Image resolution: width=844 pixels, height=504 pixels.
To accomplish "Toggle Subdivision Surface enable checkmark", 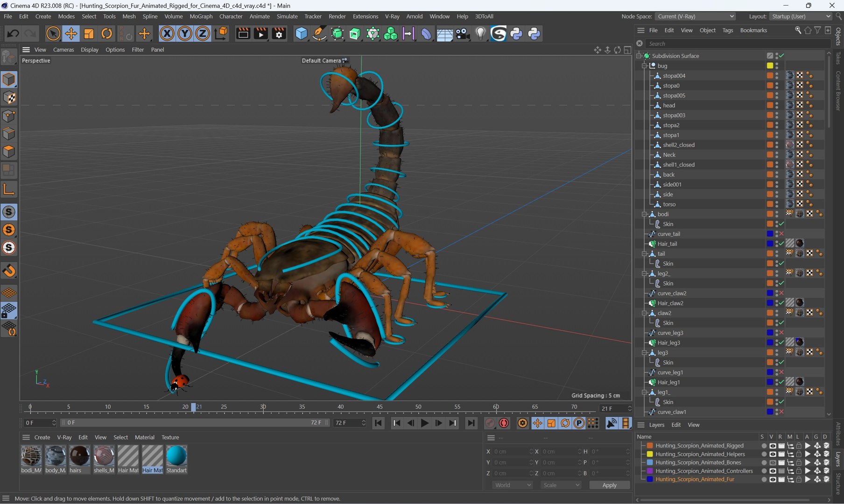I will 781,56.
